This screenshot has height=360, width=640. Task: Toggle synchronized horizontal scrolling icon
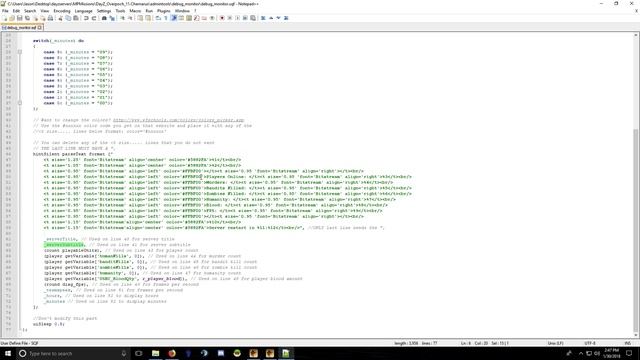pyautogui.click(x=148, y=18)
